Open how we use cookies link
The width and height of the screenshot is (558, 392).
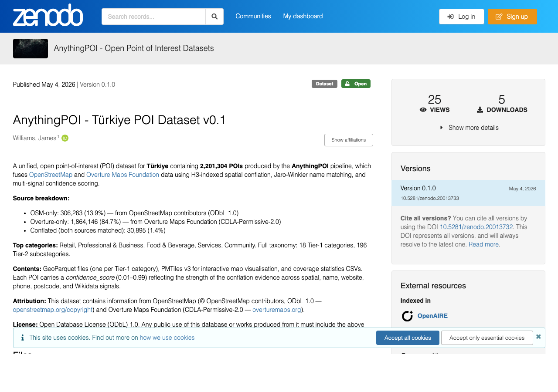click(167, 338)
